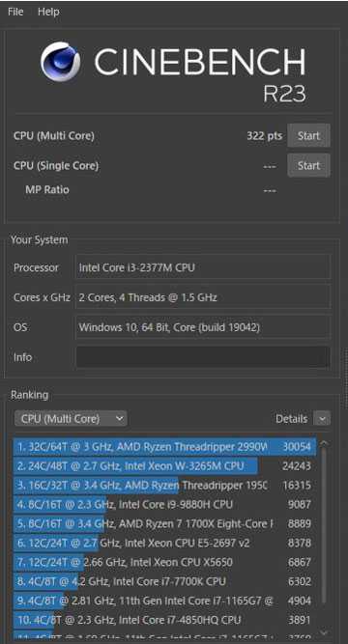Click the OS field showing Windows 10
Viewport: 348px width, 644px height.
pos(203,327)
